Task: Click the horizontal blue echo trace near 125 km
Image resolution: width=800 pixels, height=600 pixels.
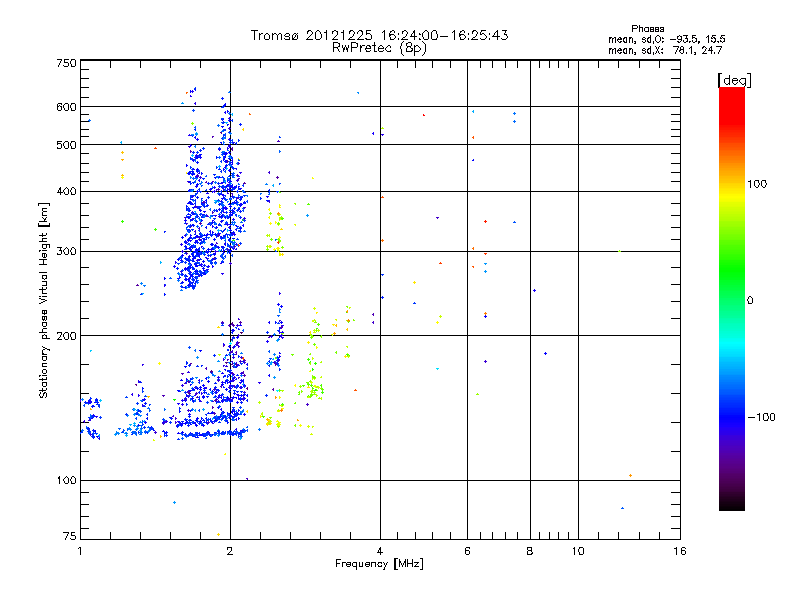Action: coord(212,434)
